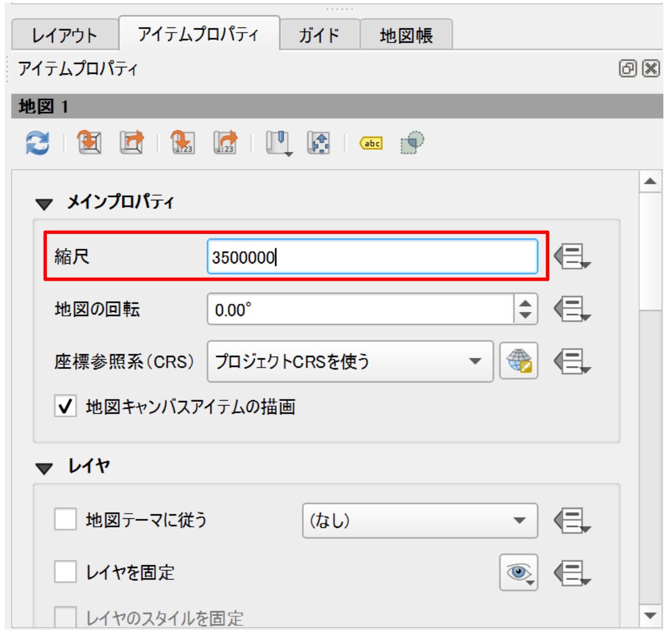Screen dimensions: 672x635
Task: Open the labeling settings abc icon
Action: [371, 144]
